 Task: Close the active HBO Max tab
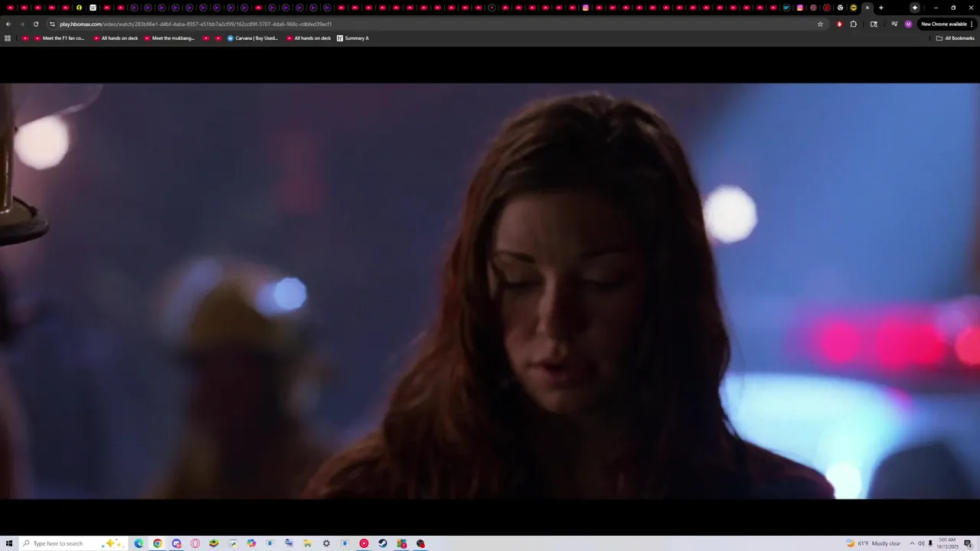click(x=867, y=8)
